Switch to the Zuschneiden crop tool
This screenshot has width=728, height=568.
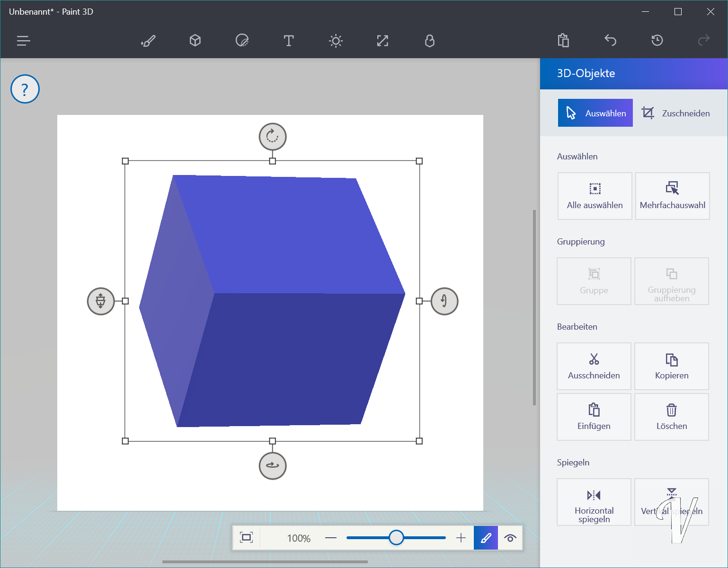coord(675,113)
